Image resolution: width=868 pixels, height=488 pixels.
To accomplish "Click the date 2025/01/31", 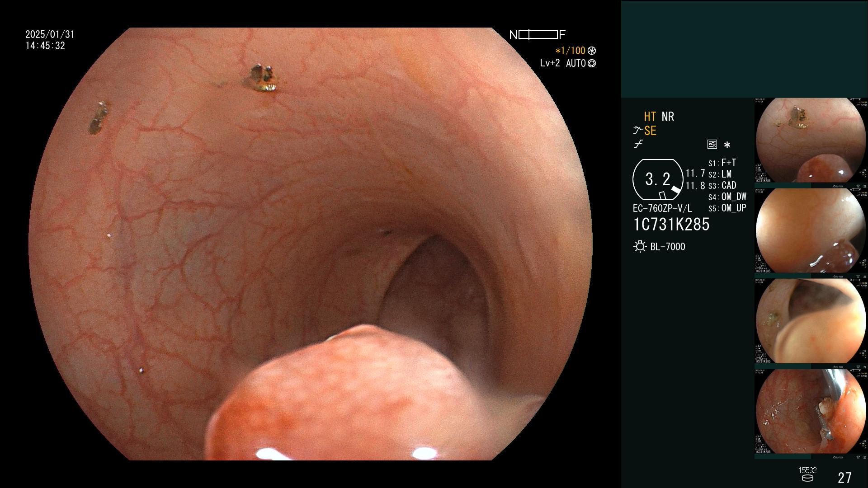I will point(50,34).
